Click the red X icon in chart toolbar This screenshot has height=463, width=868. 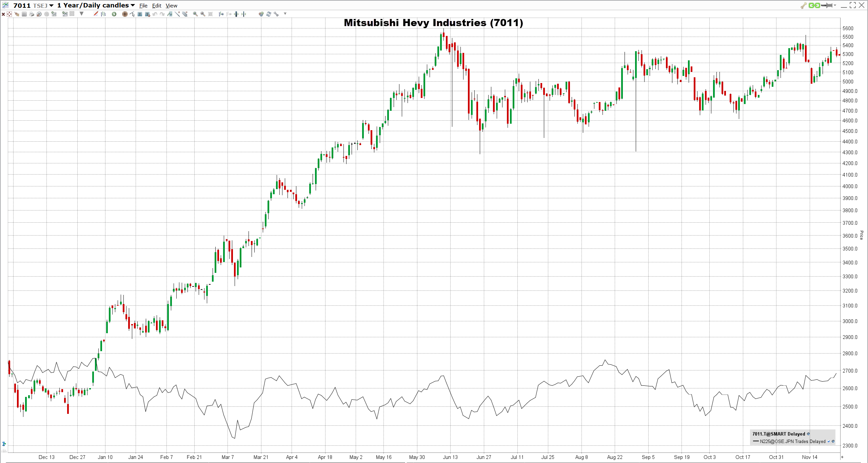[x=3, y=14]
